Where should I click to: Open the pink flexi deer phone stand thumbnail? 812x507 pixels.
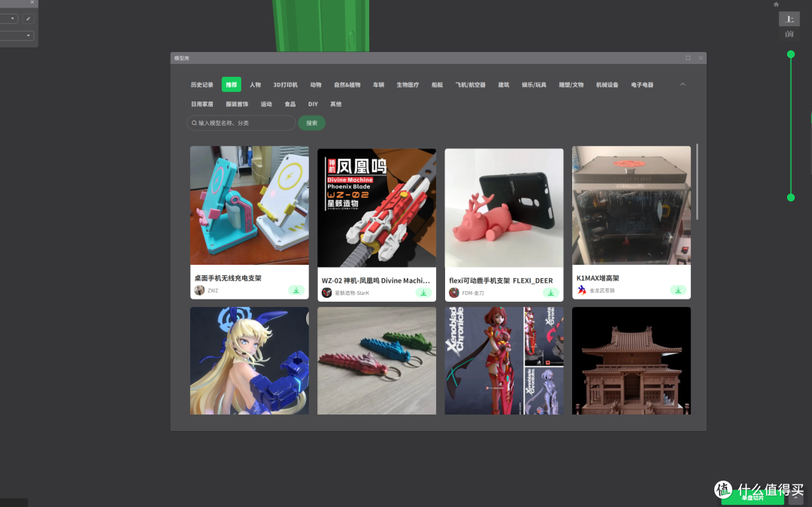(x=504, y=208)
